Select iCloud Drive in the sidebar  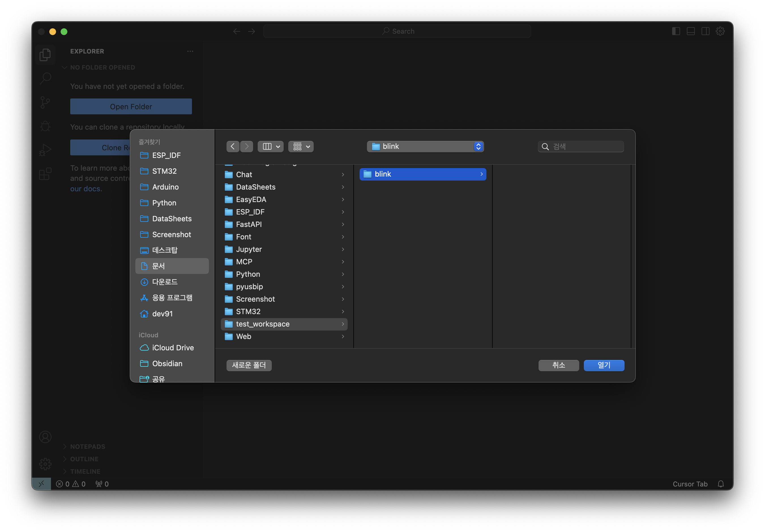[173, 347]
